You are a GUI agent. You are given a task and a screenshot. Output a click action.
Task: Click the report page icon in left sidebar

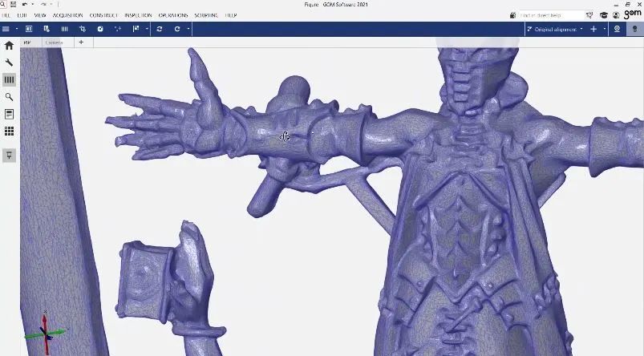[9, 114]
